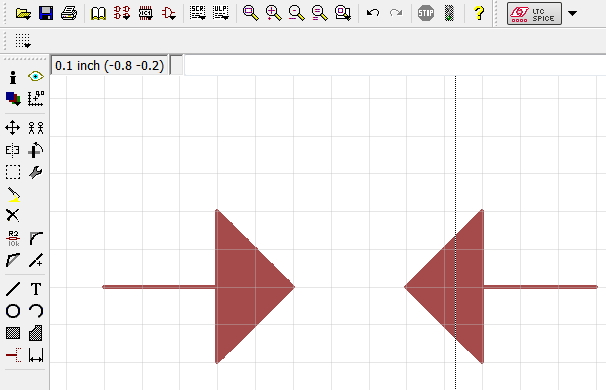Select the Delete tool X icon
606x390 pixels.
point(12,215)
